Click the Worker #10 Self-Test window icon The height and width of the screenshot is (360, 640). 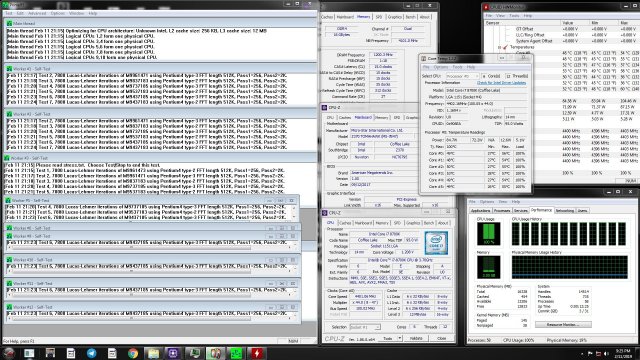click(9, 260)
